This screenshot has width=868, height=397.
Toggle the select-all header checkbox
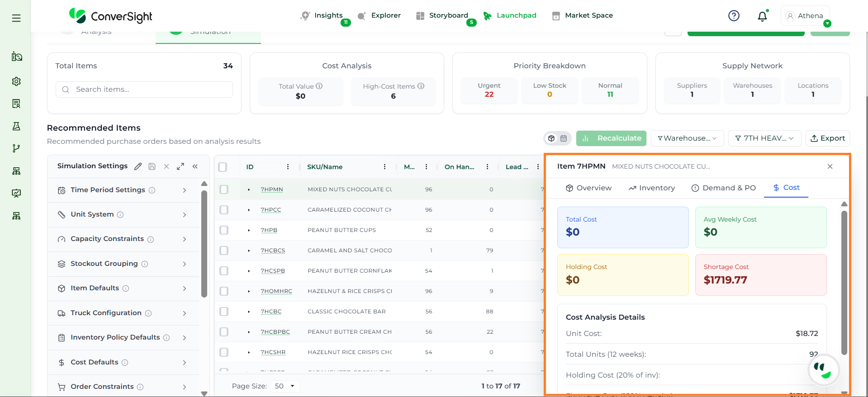223,167
